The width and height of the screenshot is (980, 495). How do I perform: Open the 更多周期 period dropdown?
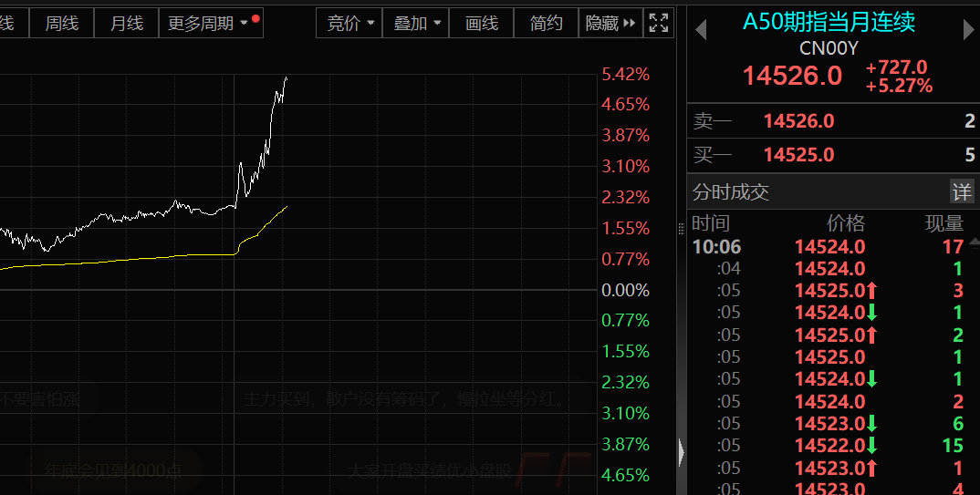point(212,24)
